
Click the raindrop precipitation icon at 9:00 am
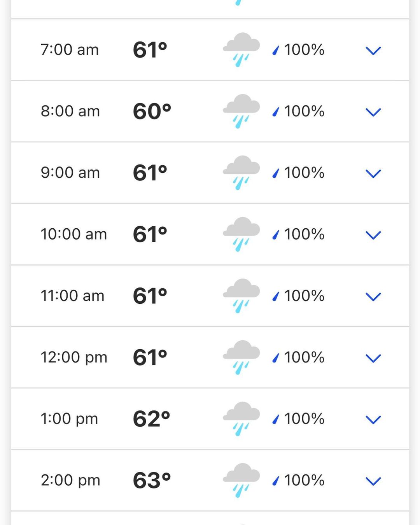[276, 173]
